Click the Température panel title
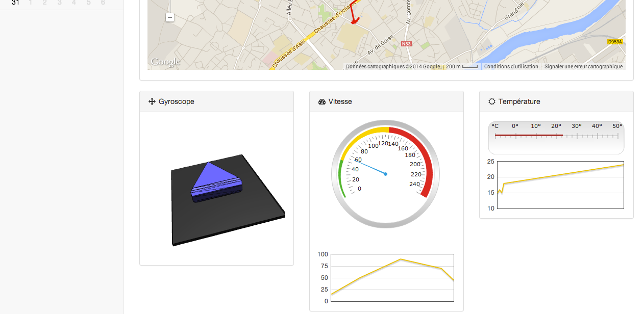Image resolution: width=644 pixels, height=314 pixels. 519,101
